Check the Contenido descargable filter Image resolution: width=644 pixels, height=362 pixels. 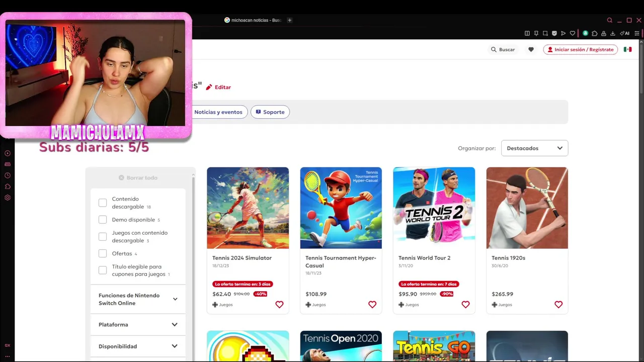coord(103,203)
